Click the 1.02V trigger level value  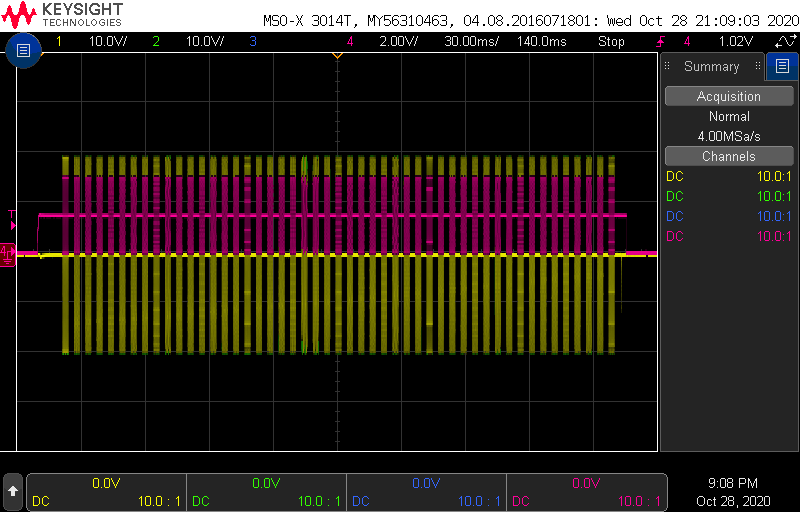coord(735,41)
